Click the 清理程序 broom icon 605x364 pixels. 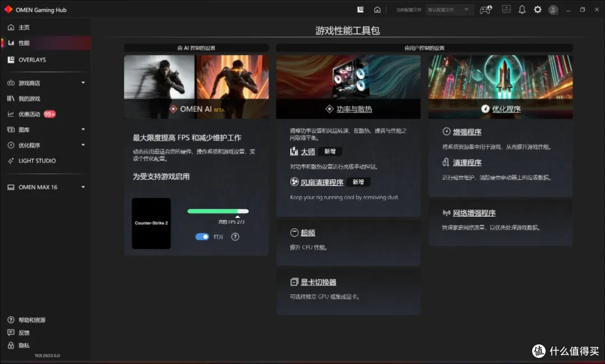[446, 162]
